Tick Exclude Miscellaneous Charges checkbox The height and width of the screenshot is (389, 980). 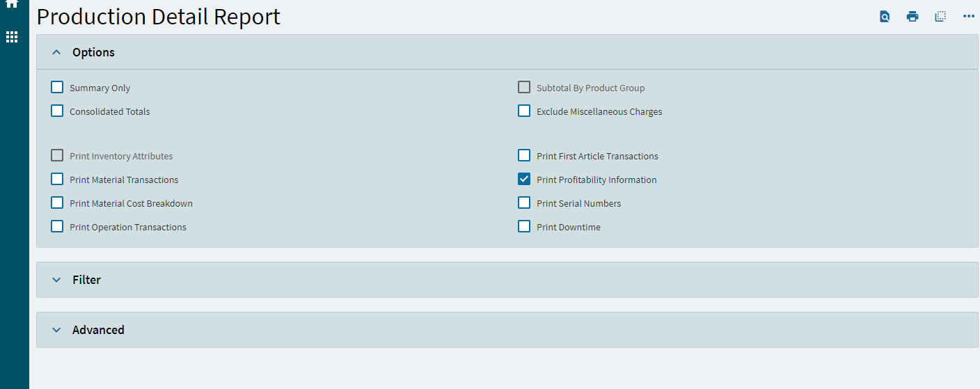click(x=524, y=111)
